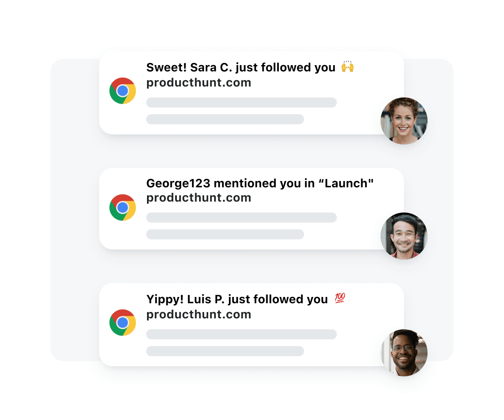Click the producthunt.com link in Luis's card
The height and width of the screenshot is (420, 504).
click(198, 314)
